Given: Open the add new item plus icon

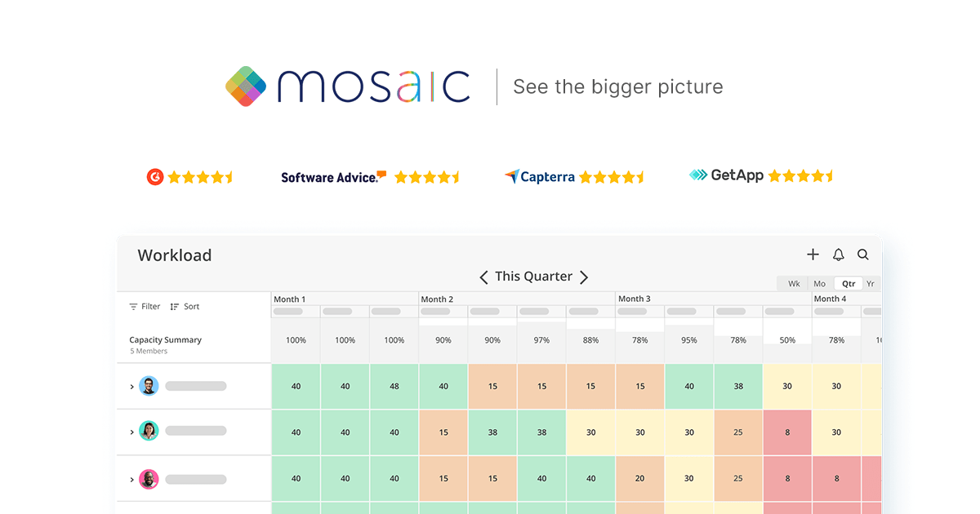Looking at the screenshot, I should click(x=813, y=255).
